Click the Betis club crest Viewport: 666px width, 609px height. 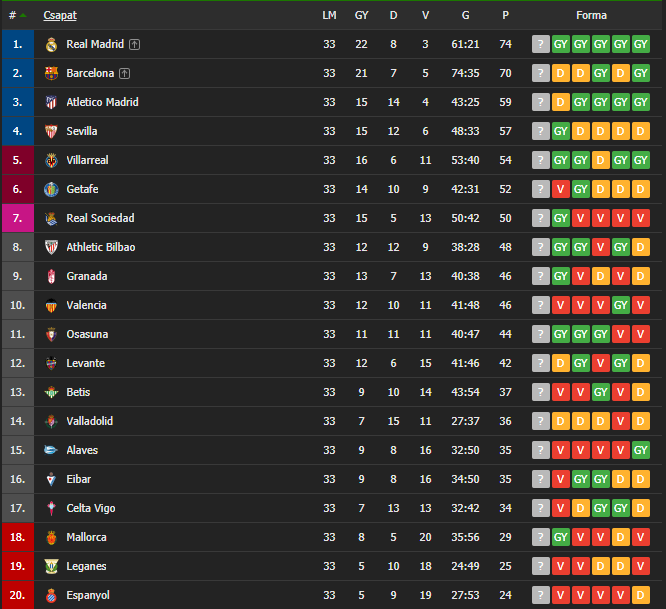51,392
